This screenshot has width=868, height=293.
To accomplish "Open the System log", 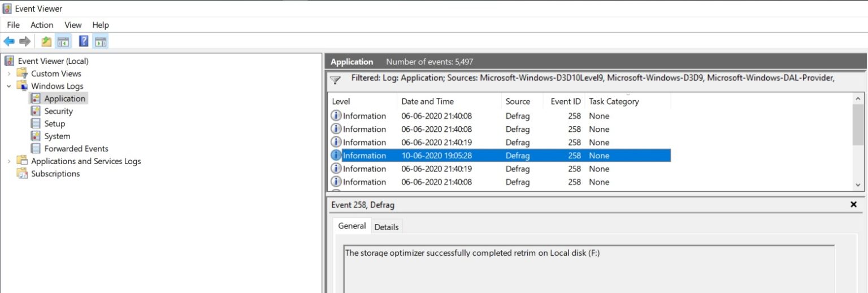I will click(57, 136).
